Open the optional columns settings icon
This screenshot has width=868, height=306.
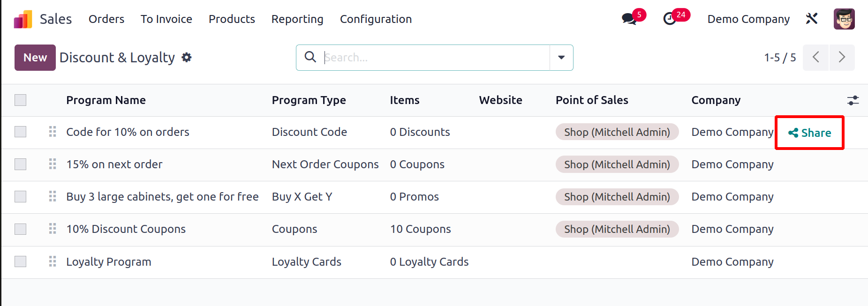pyautogui.click(x=853, y=100)
